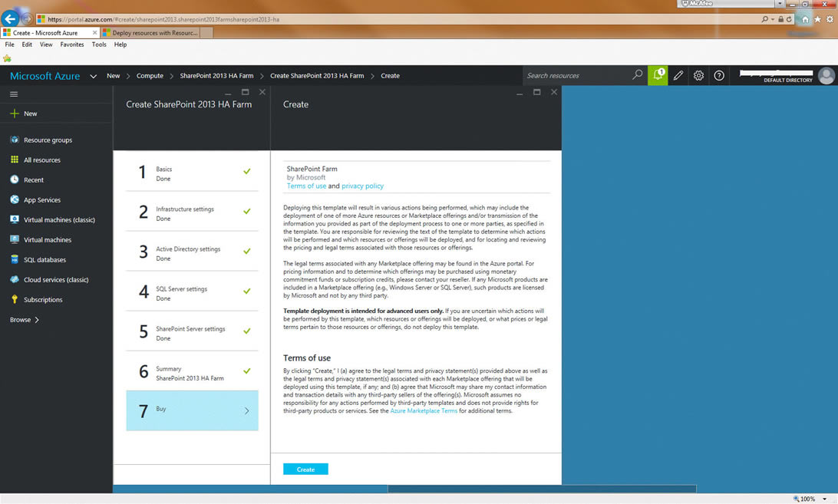The height and width of the screenshot is (504, 838).
Task: Click SharePoint 2013 HA Farm breadcrumb
Action: (216, 76)
